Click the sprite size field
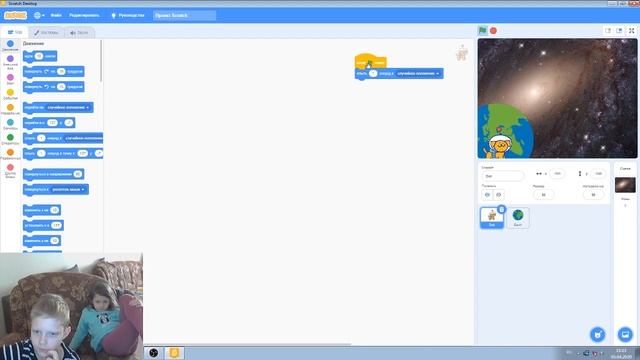 (x=543, y=195)
